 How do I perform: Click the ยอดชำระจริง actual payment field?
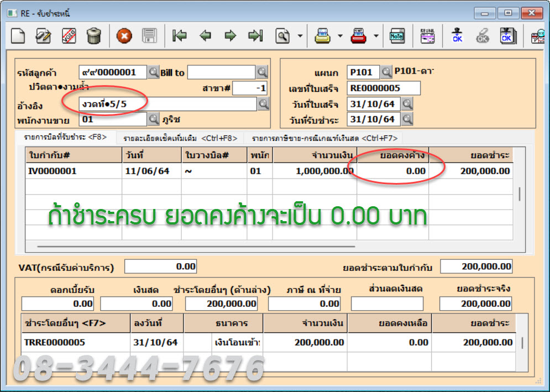click(x=475, y=304)
